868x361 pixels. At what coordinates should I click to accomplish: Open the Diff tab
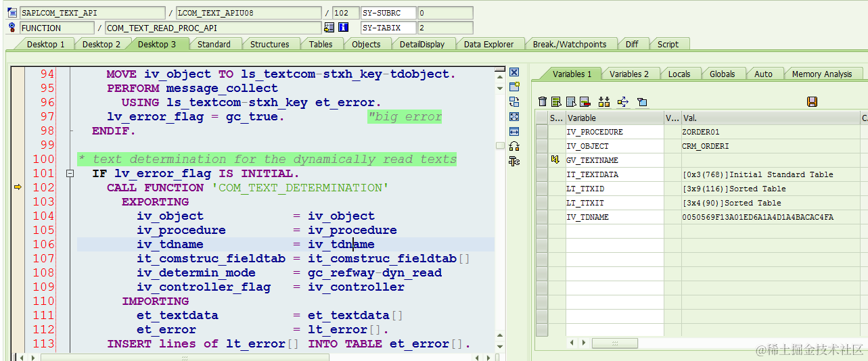pyautogui.click(x=632, y=44)
